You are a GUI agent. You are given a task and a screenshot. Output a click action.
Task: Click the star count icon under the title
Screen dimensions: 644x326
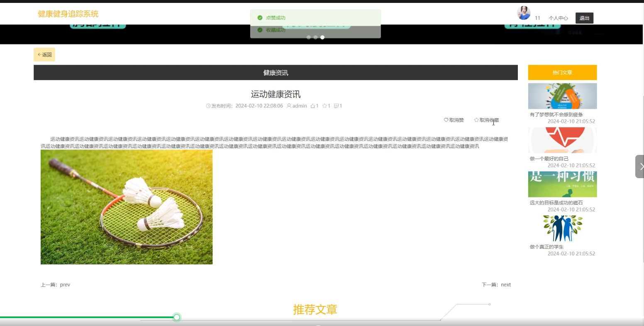pyautogui.click(x=324, y=105)
